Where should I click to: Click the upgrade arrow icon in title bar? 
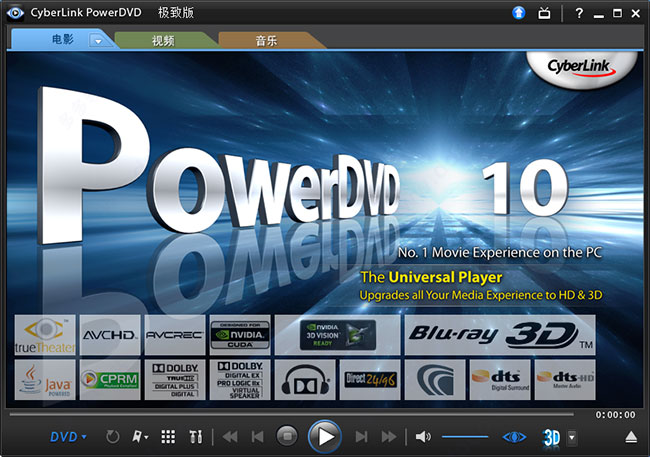tap(519, 13)
